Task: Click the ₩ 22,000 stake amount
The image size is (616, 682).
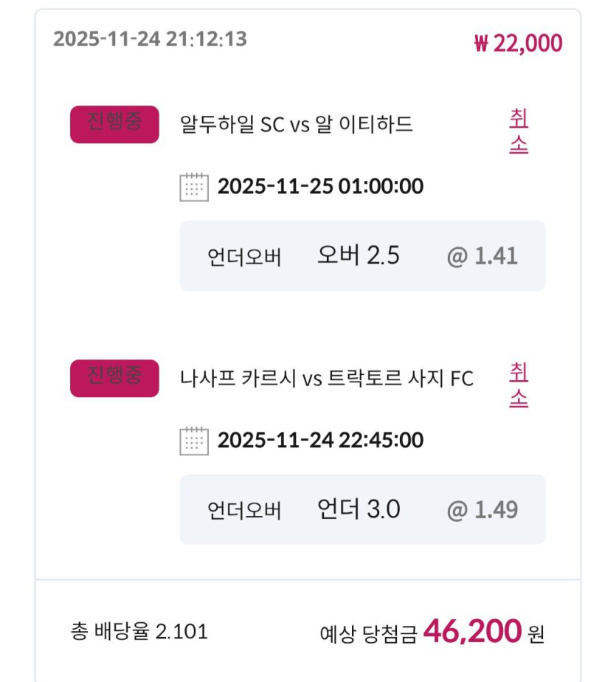Action: [518, 43]
